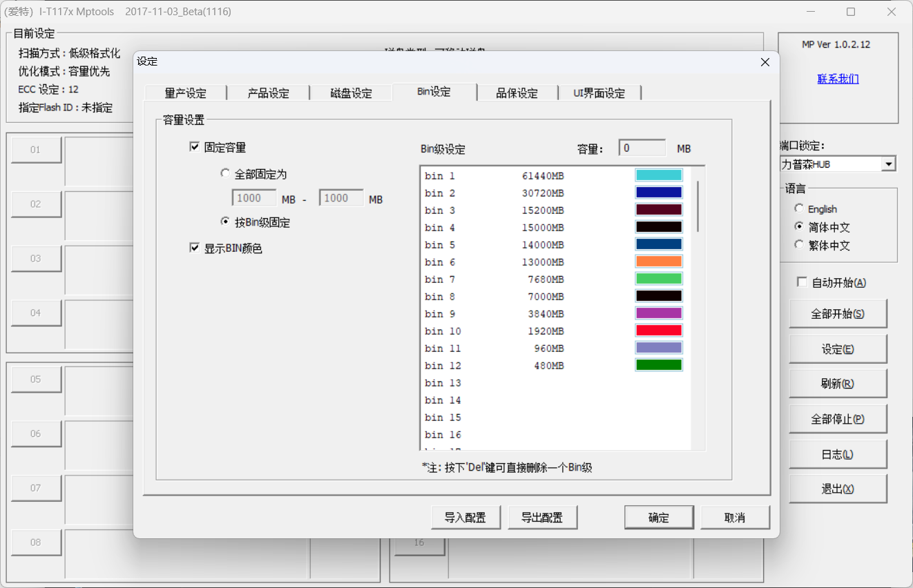Click the cyan color swatch for bin 1
913x588 pixels.
tap(658, 175)
